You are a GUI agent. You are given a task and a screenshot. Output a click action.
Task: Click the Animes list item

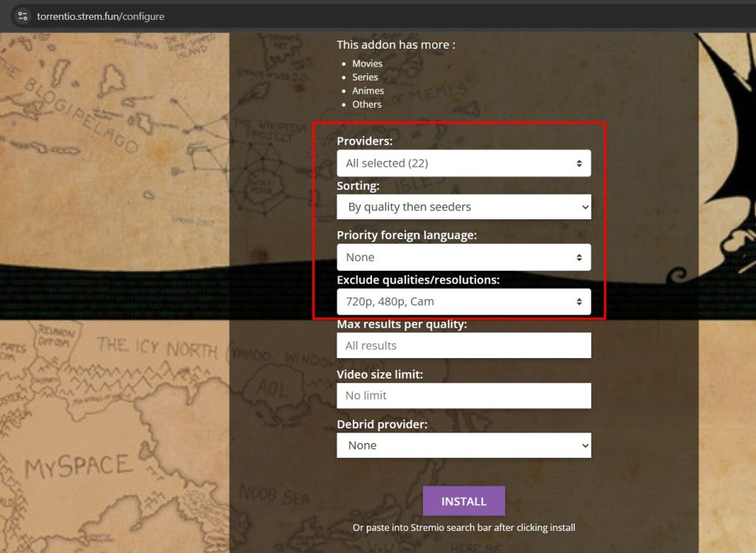(x=368, y=91)
